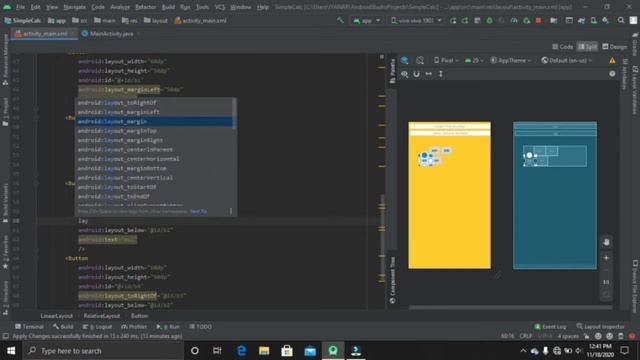Click the Next Tip link in autocomplete popup
Image resolution: width=640 pixels, height=360 pixels.
(198, 211)
